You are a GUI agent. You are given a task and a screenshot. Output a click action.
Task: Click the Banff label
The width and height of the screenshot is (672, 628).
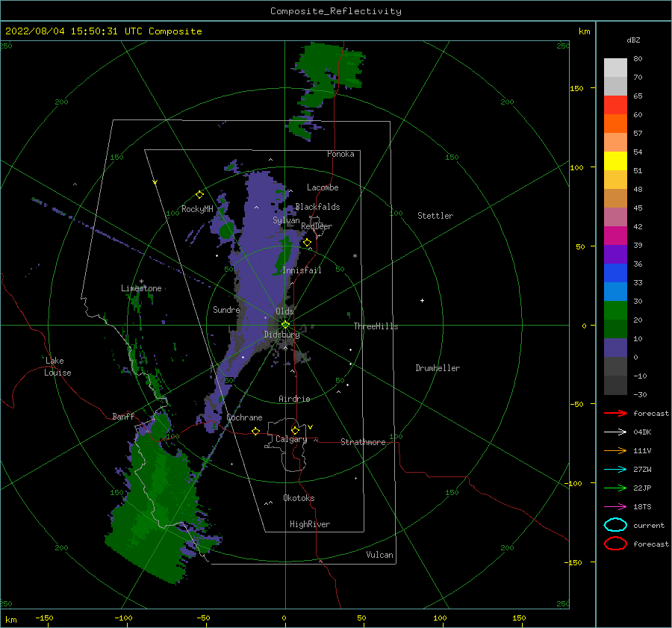tap(123, 416)
